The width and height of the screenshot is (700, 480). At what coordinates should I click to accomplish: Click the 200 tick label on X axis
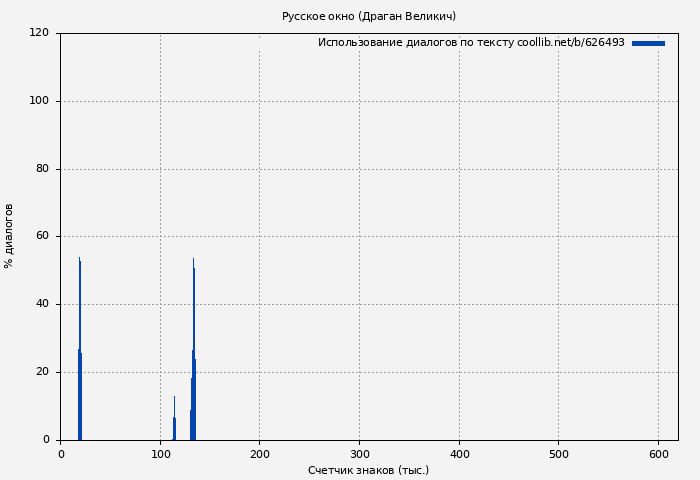(x=259, y=454)
